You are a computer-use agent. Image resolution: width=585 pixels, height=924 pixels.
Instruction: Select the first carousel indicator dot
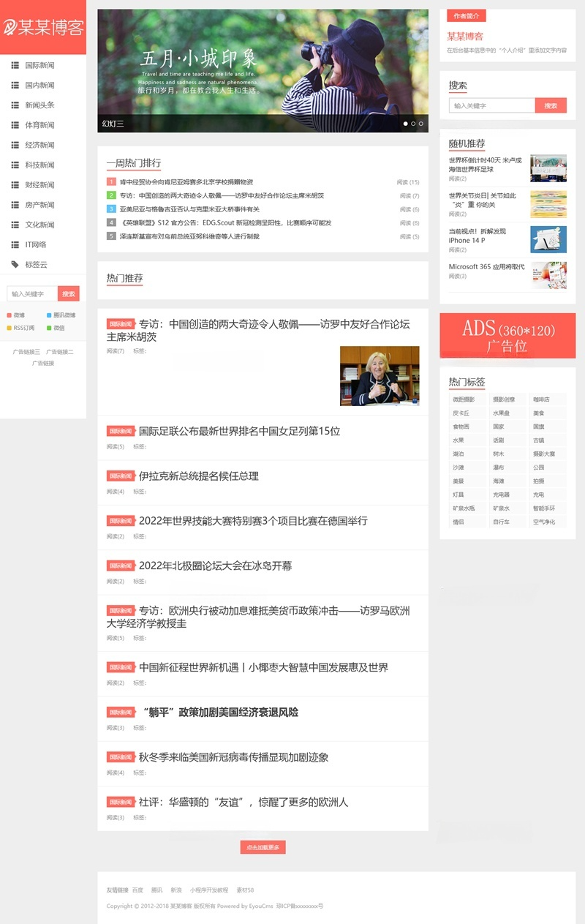405,122
